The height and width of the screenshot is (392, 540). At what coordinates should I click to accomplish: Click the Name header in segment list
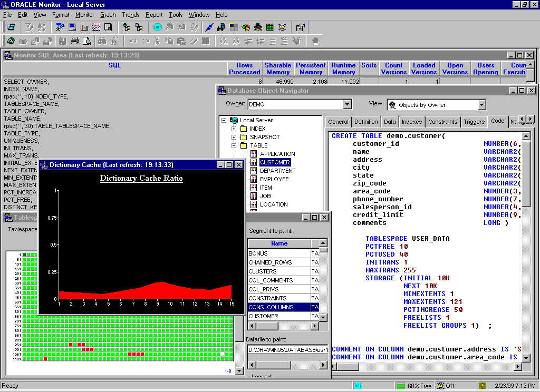(279, 243)
